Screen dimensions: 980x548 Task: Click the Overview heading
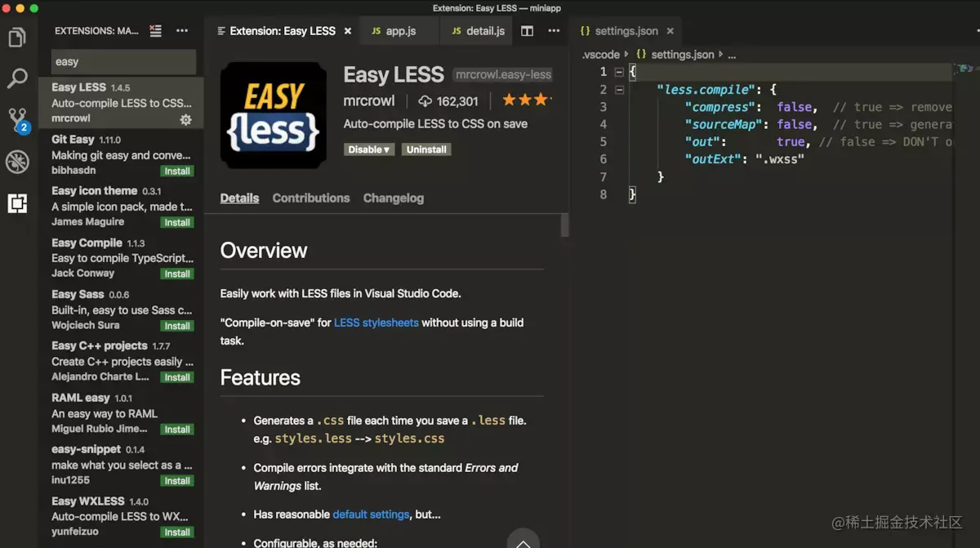[264, 251]
